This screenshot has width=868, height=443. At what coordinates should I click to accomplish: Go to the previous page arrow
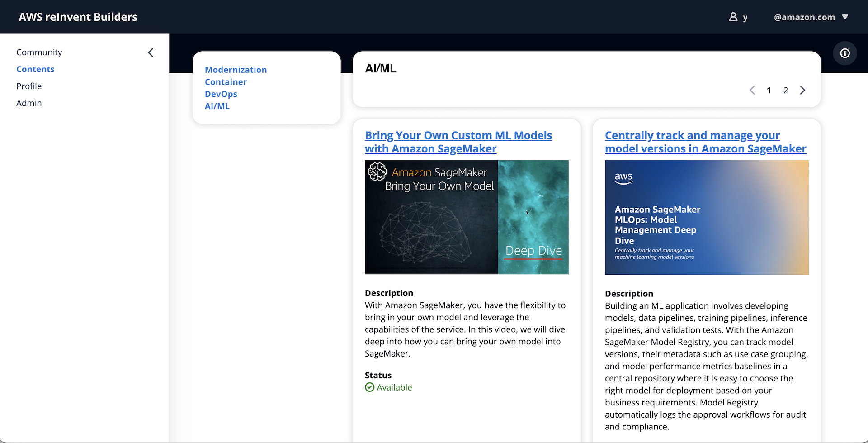(752, 90)
